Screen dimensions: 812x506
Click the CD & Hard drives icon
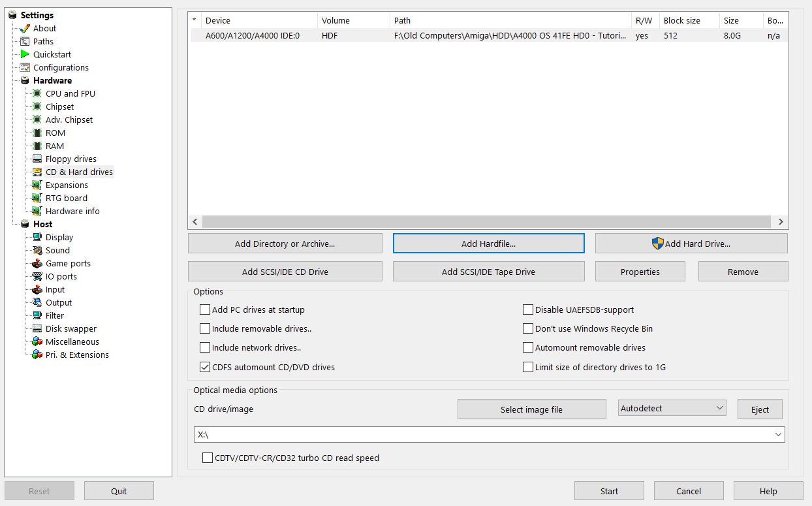[x=37, y=172]
